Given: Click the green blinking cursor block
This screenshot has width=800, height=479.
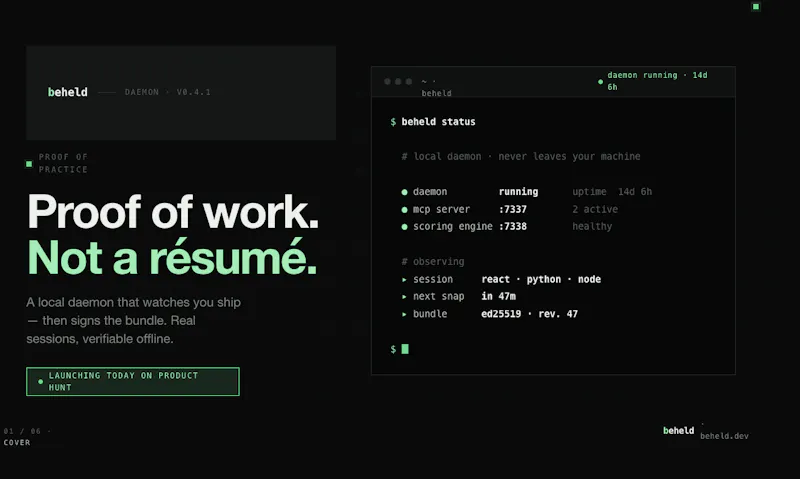Looking at the screenshot, I should tap(405, 349).
